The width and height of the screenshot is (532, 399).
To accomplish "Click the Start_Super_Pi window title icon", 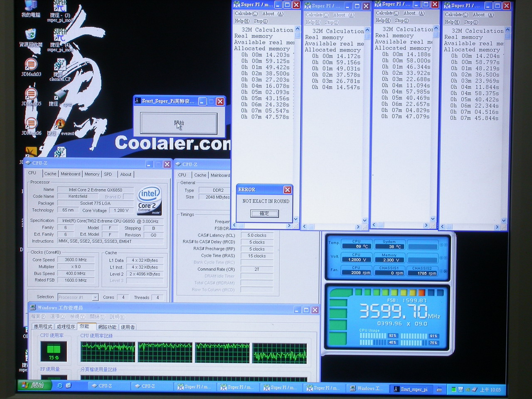I will pos(138,101).
